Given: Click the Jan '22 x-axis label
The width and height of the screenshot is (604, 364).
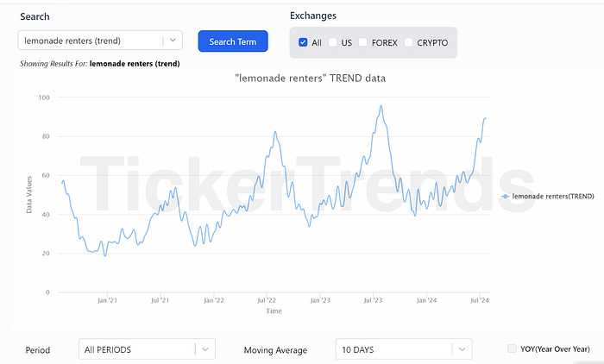Looking at the screenshot, I should [x=213, y=300].
